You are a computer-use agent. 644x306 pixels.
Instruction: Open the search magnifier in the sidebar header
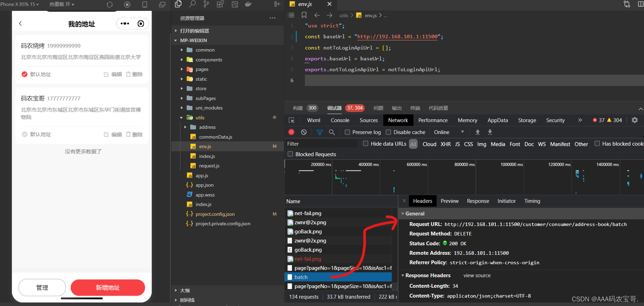click(192, 4)
